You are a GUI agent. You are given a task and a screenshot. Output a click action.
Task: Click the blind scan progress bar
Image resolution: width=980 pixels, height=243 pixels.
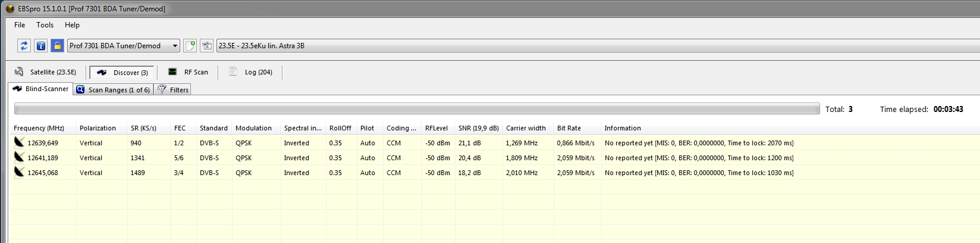416,109
